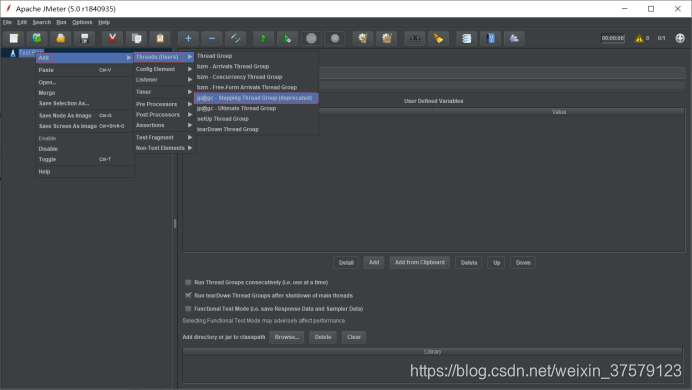Click Add button below variables table
Viewport: 692px width, 390px height.
374,262
